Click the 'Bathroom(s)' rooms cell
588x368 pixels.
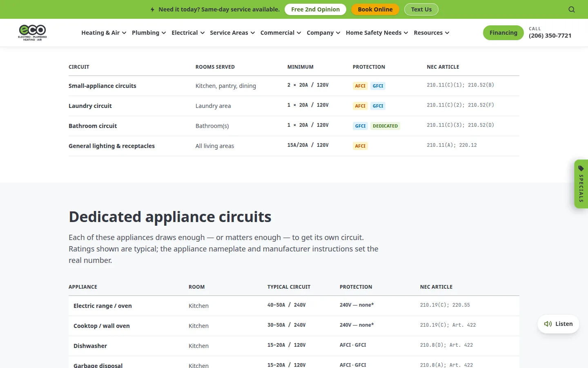pos(212,126)
